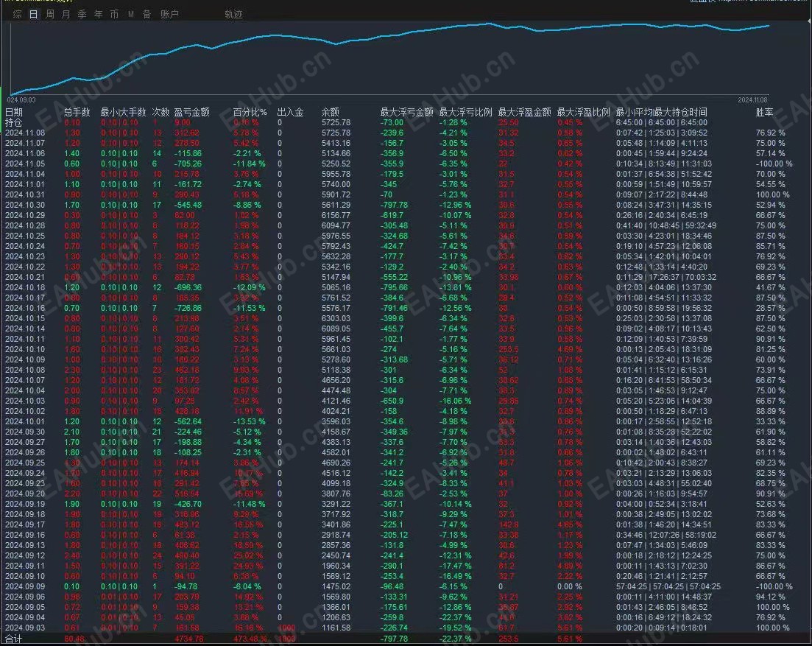Click the 最大浮盈比例 column header

[584, 112]
